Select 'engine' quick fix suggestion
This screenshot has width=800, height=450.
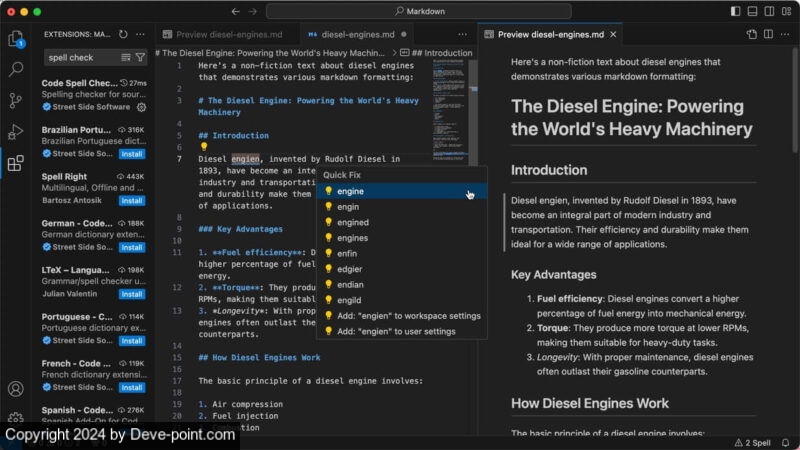tap(350, 190)
